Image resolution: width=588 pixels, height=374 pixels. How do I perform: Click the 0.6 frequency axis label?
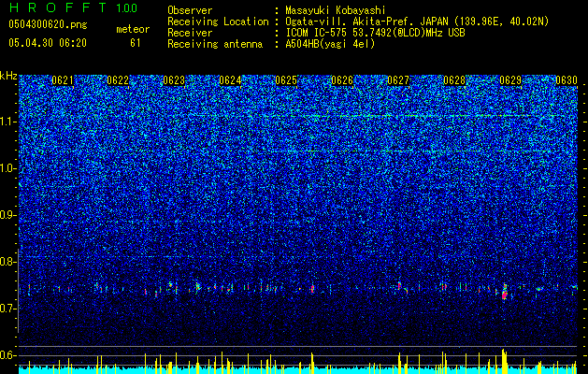pos(8,355)
